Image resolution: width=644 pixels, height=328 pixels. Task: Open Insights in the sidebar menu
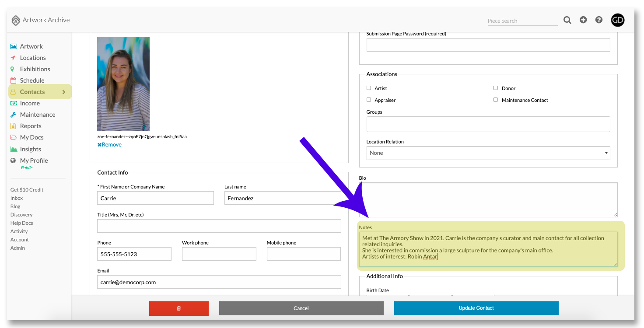tap(30, 149)
